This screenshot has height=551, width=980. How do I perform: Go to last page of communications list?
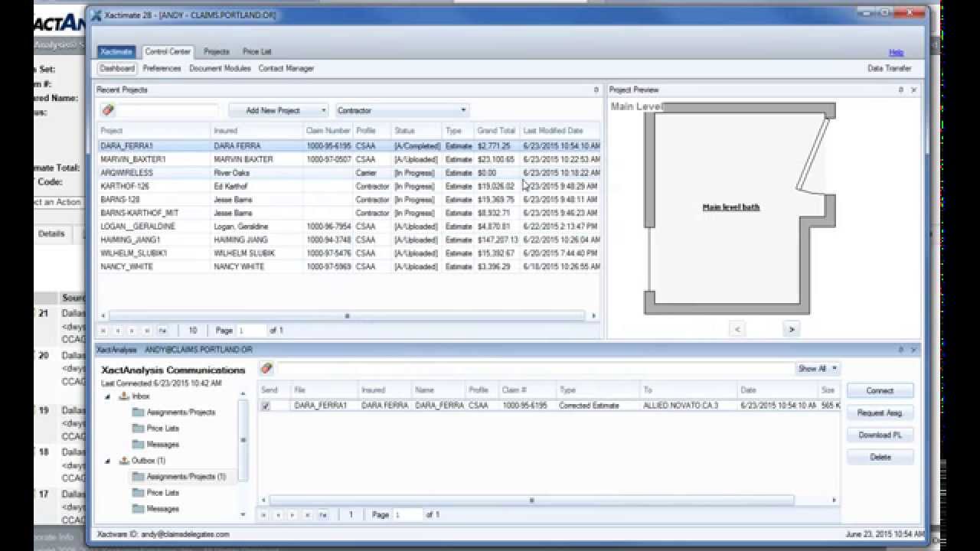click(307, 515)
